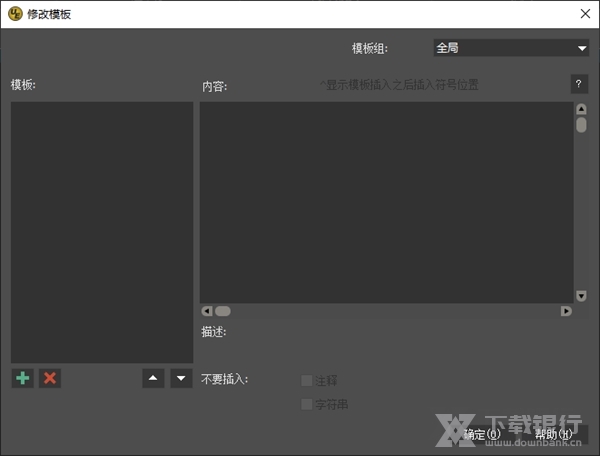Click the horizontal scrollbar right arrow
The width and height of the screenshot is (600, 456).
(566, 311)
